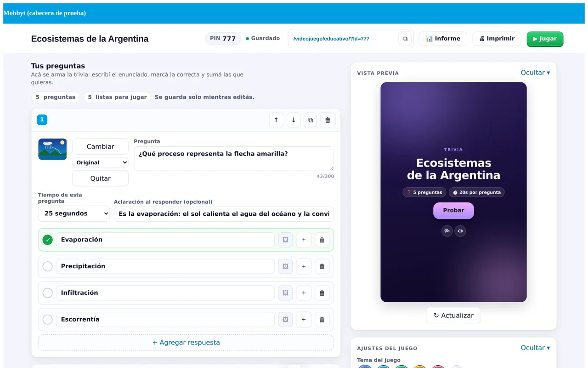The image size is (588, 368).
Task: Click the Imprimir button
Action: [x=497, y=39]
